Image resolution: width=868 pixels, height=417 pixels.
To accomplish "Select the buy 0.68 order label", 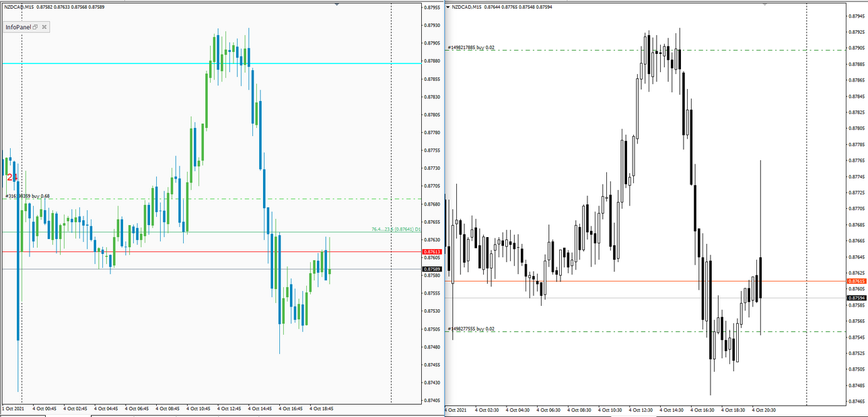I will coord(28,196).
